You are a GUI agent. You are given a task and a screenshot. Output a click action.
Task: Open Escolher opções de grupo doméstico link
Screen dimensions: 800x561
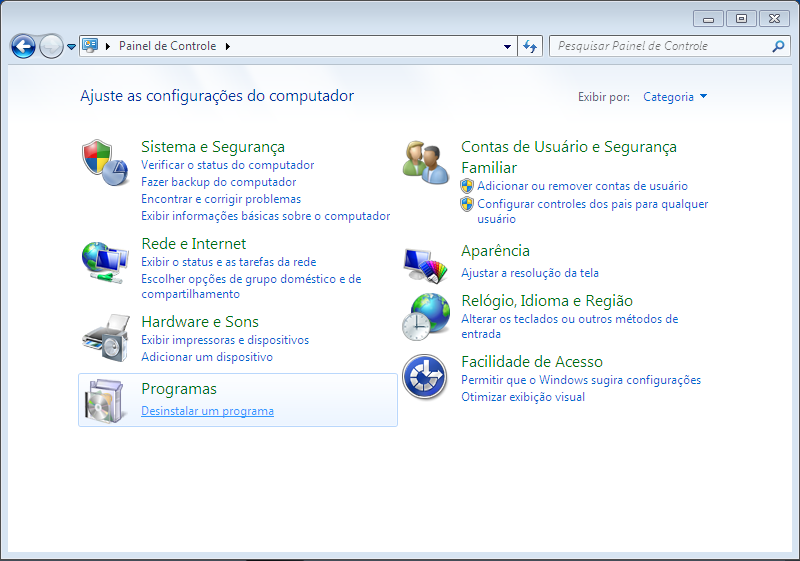(x=251, y=287)
